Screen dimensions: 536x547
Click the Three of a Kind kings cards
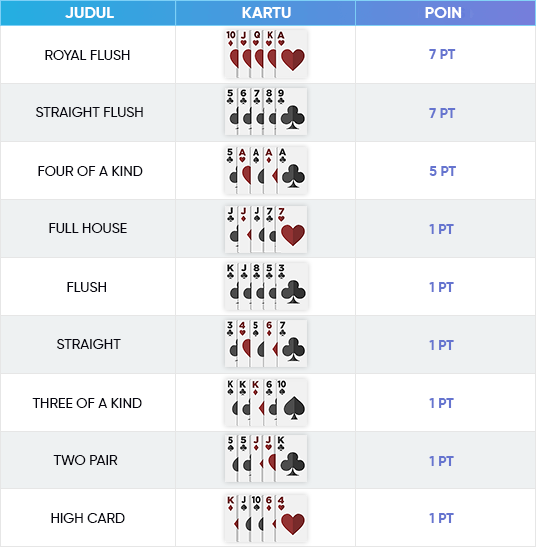tap(266, 402)
